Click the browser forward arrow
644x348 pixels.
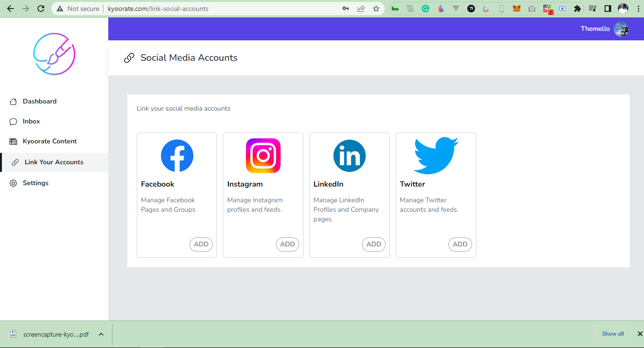[26, 9]
